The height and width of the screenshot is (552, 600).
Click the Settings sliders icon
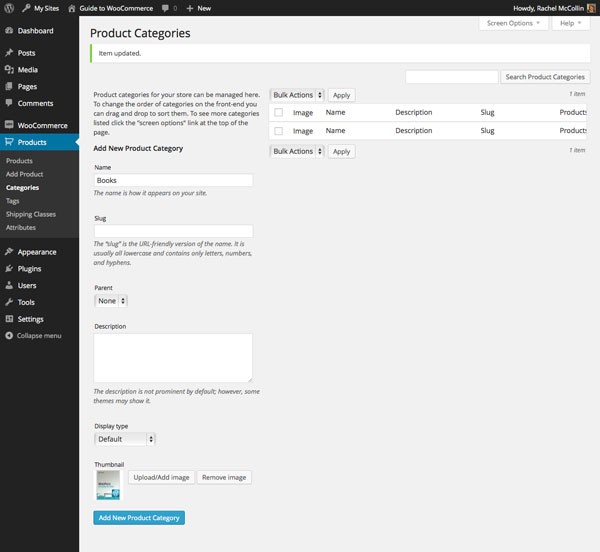(9, 319)
